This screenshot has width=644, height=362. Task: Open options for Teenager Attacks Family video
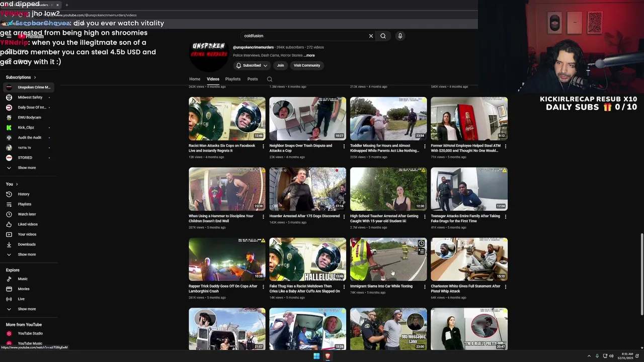506,217
